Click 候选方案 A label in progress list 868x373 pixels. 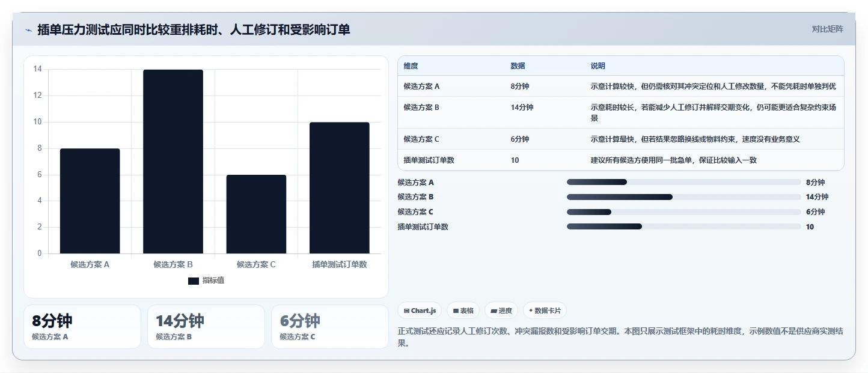[x=415, y=182]
